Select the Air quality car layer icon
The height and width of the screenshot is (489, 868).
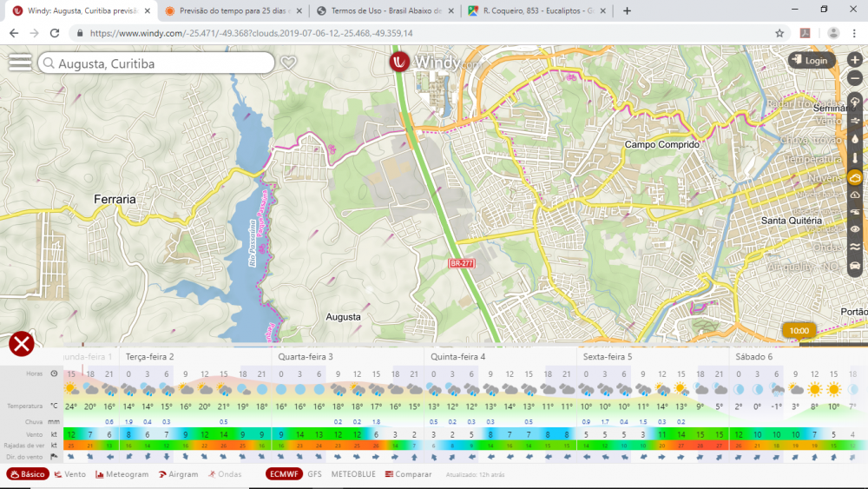click(855, 266)
